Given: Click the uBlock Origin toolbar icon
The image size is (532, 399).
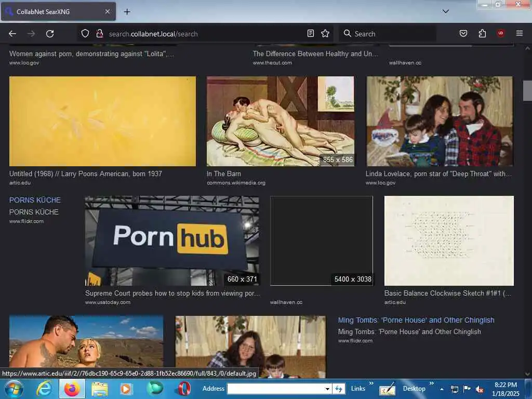Looking at the screenshot, I should click(501, 33).
